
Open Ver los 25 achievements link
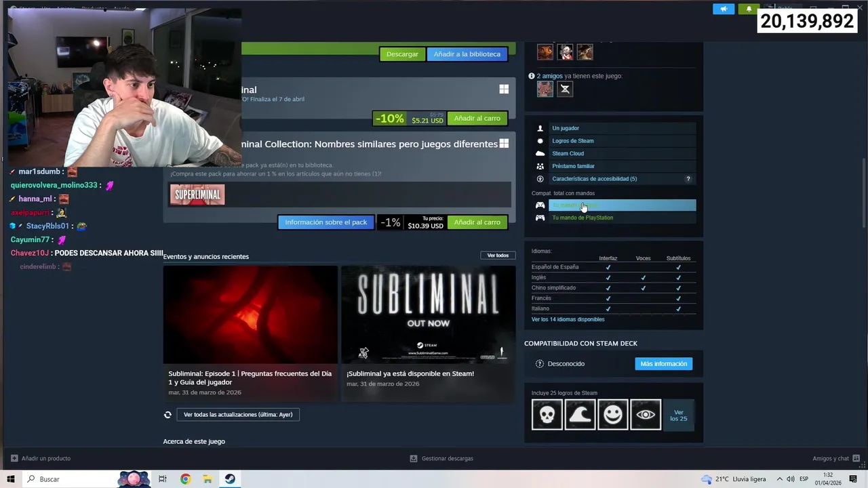[678, 415]
